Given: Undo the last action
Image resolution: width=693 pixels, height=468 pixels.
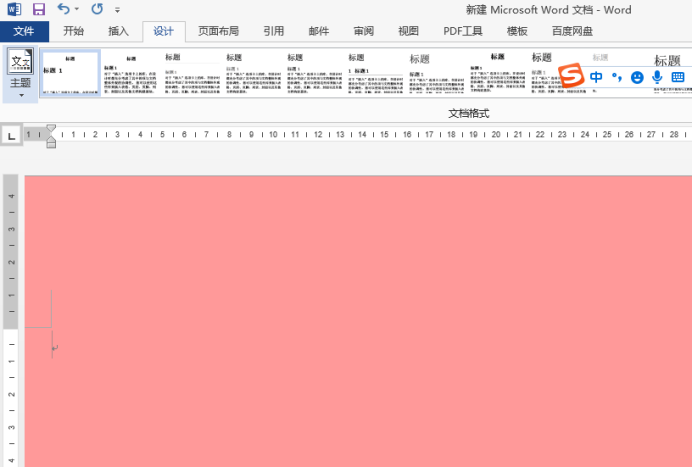Looking at the screenshot, I should (x=64, y=8).
